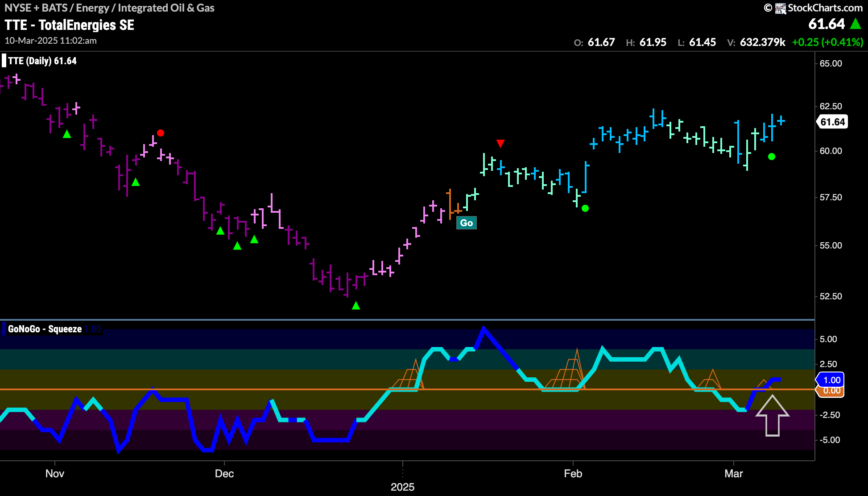Viewport: 868px width, 496px height.
Task: Click the 62.50 price axis label
Action: [831, 106]
